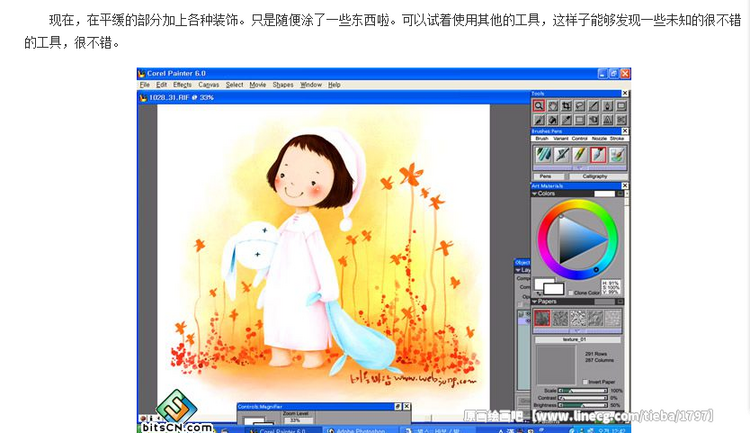Click the pin button on Controls:Magnifier panel

click(397, 406)
